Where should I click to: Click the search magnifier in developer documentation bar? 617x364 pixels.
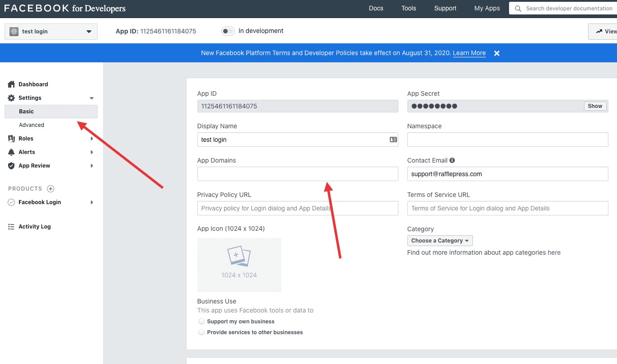coord(518,8)
